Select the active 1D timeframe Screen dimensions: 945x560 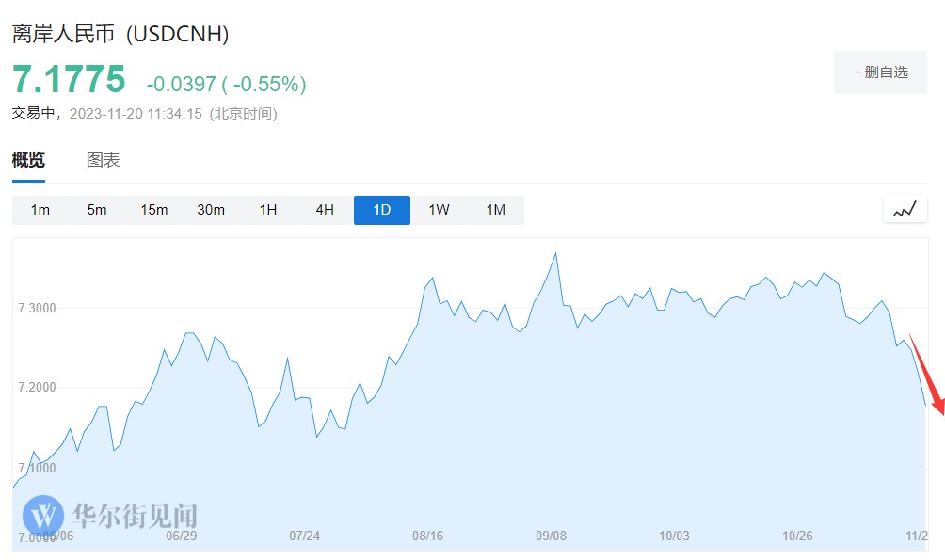[x=382, y=210]
